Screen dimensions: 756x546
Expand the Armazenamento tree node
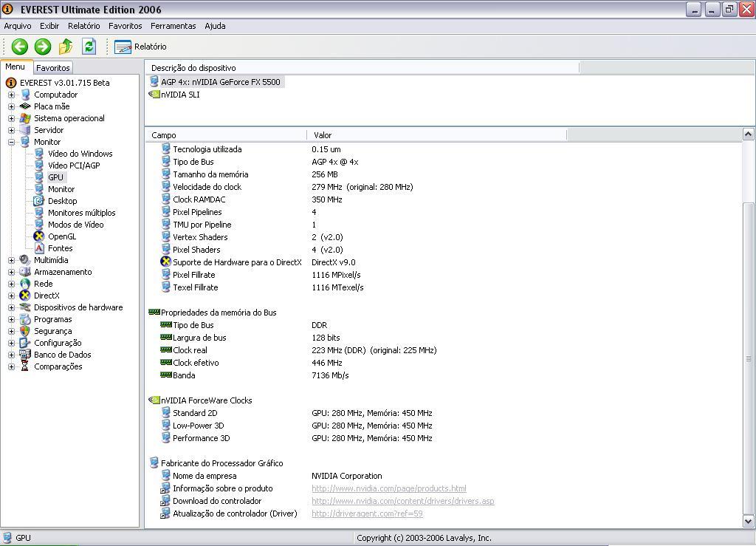[x=11, y=272]
